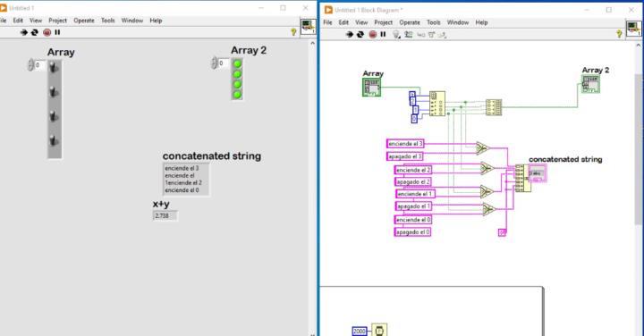
Task: Click the Block Diagram vertical scrollbar
Action: point(640,149)
